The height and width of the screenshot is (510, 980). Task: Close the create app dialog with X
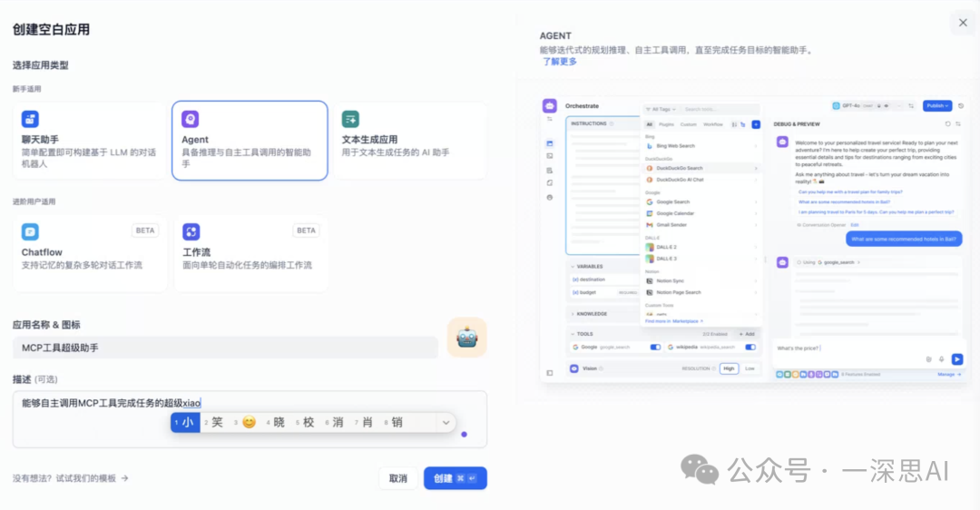tap(963, 23)
